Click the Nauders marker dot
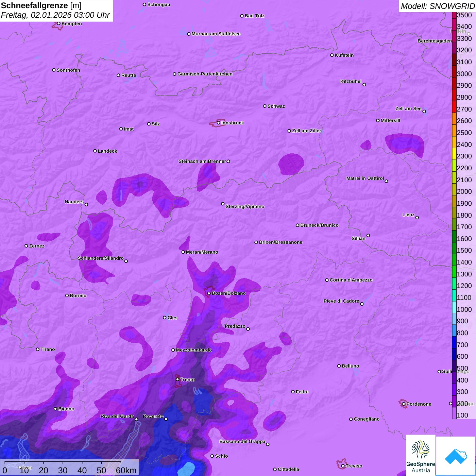Image resolution: width=476 pixels, height=476 pixels. click(x=86, y=204)
